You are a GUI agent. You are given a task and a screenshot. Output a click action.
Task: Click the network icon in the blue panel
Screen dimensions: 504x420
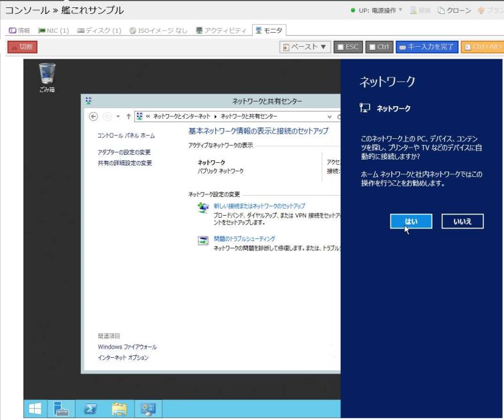pos(365,108)
